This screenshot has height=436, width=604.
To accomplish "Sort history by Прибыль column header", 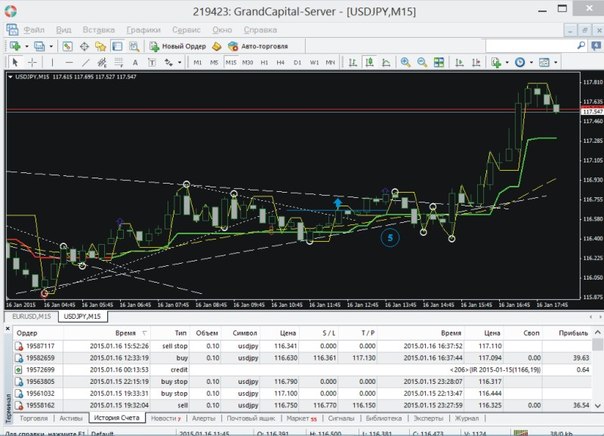I will point(573,333).
